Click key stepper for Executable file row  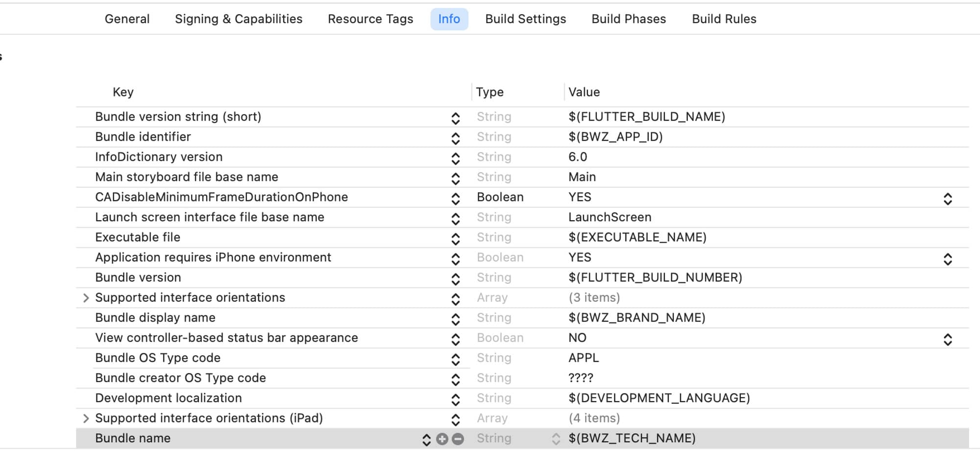[455, 239]
